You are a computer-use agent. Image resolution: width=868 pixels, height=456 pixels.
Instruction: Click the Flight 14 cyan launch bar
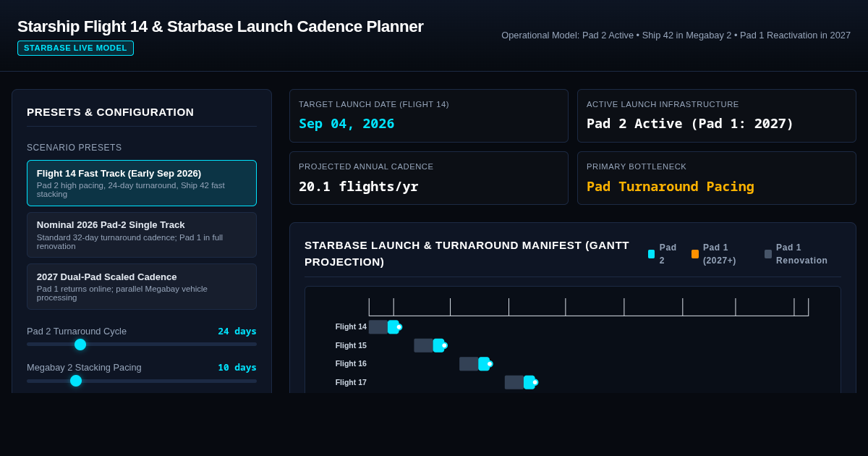[x=393, y=327]
